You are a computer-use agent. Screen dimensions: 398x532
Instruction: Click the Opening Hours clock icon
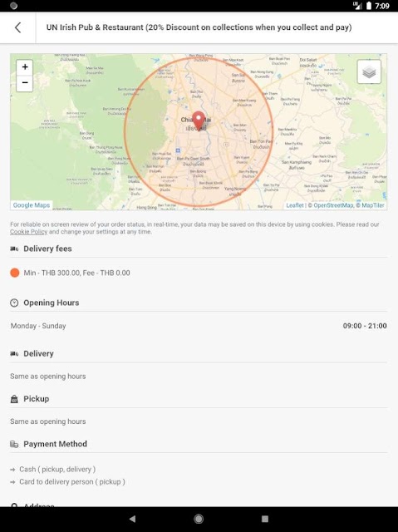point(14,303)
